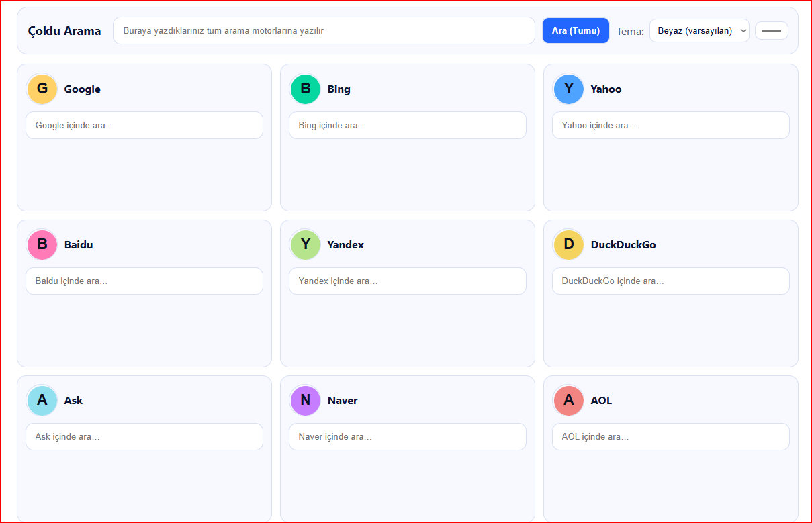Image resolution: width=812 pixels, height=523 pixels.
Task: Click the 'Google içinde ara' field
Action: pyautogui.click(x=144, y=126)
